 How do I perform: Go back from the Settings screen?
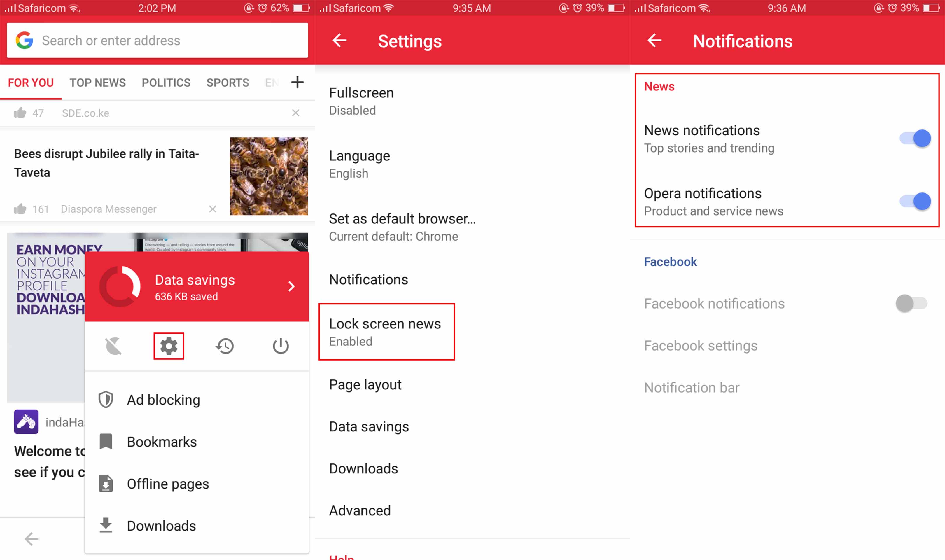[x=339, y=40]
